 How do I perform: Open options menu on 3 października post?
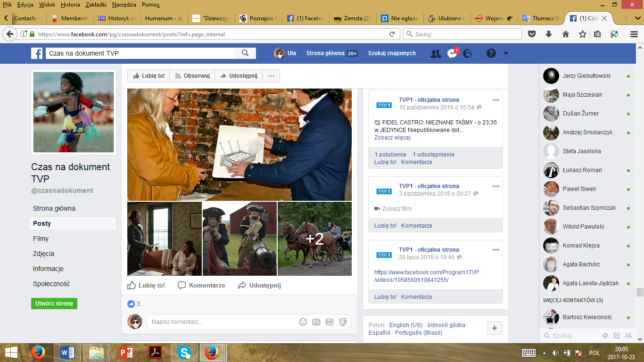tap(495, 186)
